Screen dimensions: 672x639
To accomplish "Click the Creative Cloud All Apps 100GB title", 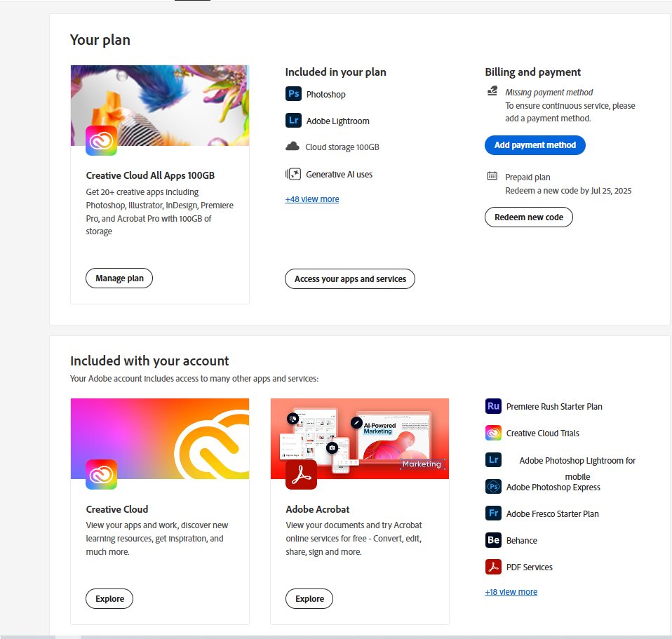I will pos(150,175).
